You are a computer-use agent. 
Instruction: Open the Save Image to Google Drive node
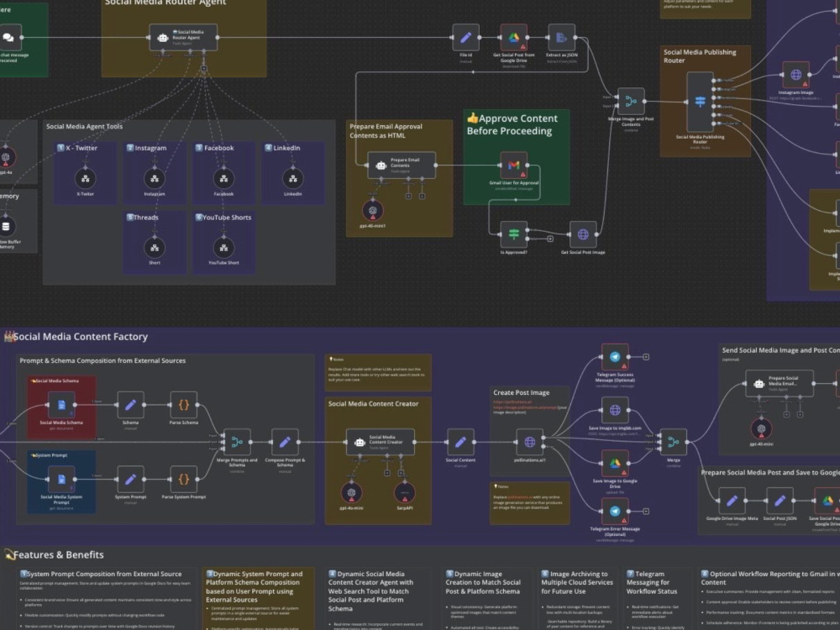tap(615, 464)
